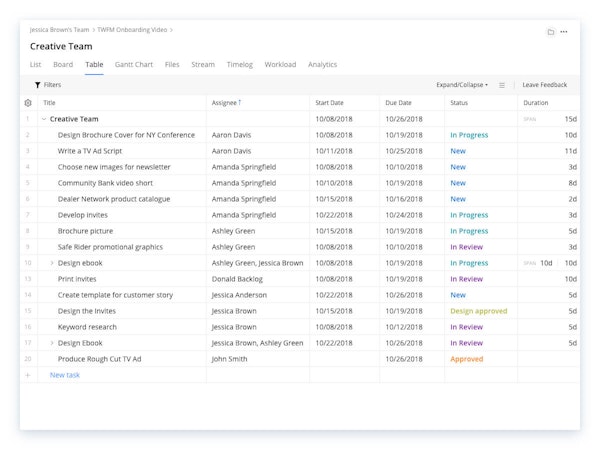Open the Brochure picture task

[85, 231]
